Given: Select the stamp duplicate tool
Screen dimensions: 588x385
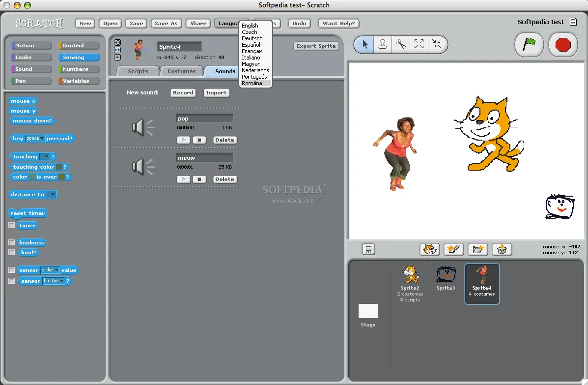Looking at the screenshot, I should coord(383,45).
